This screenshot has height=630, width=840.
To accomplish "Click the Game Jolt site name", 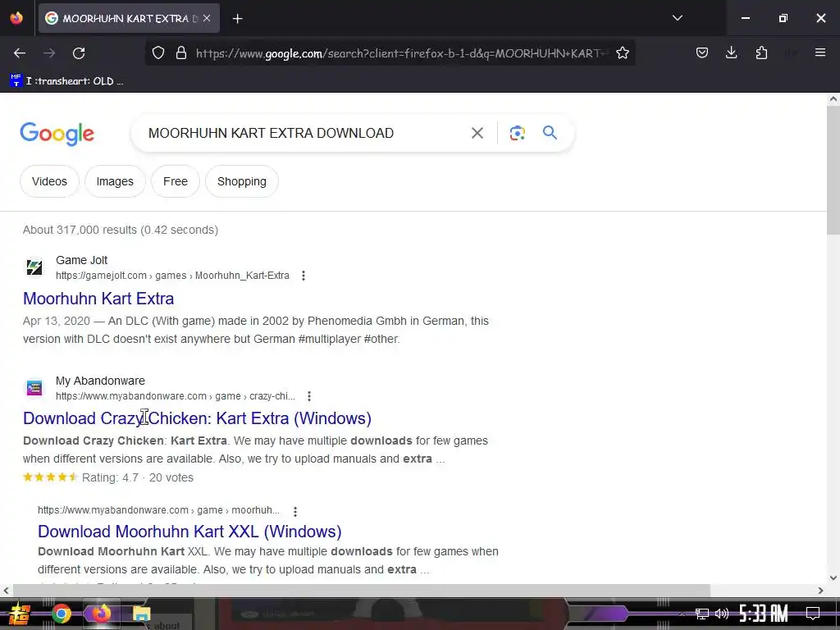I will pos(81,260).
